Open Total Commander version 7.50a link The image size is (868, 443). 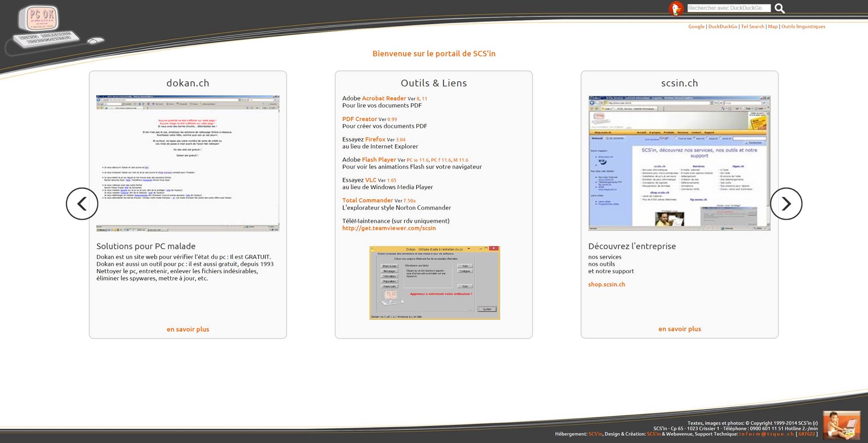pyautogui.click(x=409, y=201)
